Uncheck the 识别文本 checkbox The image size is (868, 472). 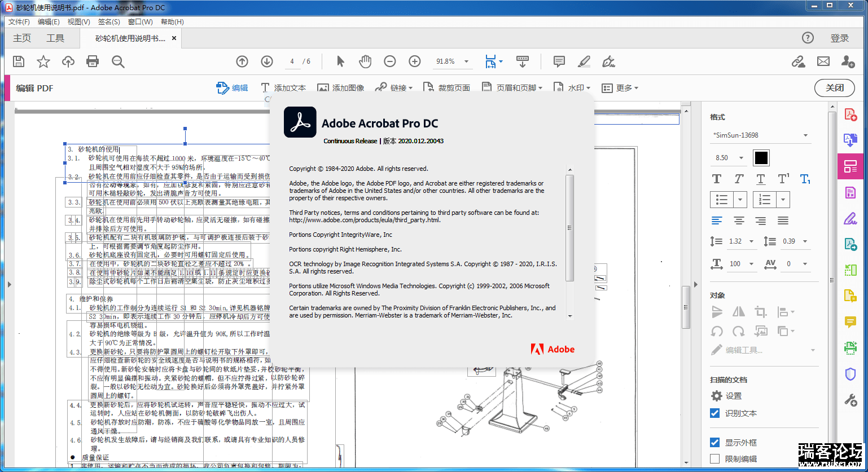(715, 413)
